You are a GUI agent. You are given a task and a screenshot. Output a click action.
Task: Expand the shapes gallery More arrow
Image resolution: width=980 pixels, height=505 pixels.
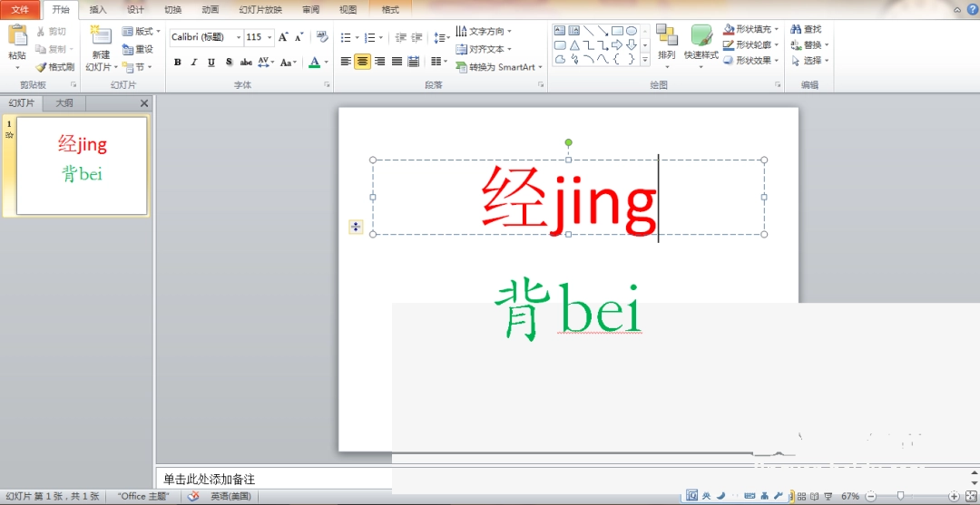[x=645, y=60]
